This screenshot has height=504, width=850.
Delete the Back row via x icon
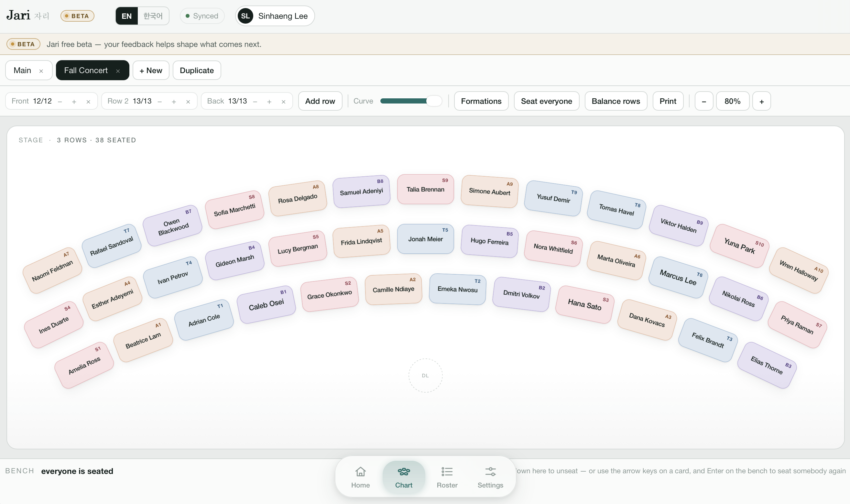point(283,102)
